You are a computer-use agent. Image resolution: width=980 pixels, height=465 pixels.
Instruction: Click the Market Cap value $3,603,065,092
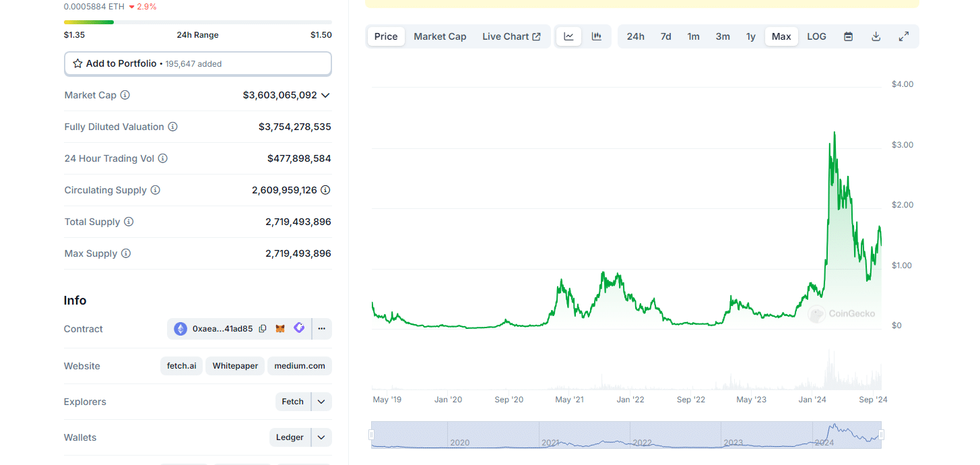280,95
